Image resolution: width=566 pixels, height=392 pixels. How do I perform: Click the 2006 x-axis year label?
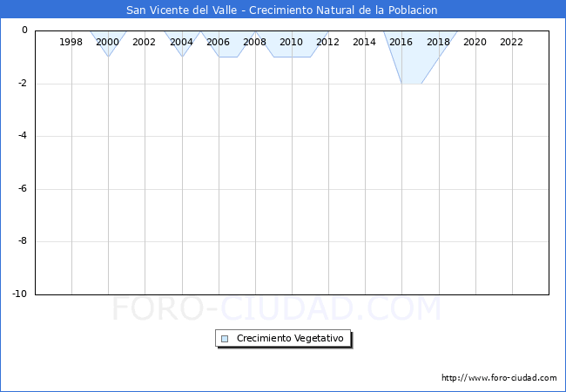click(218, 42)
